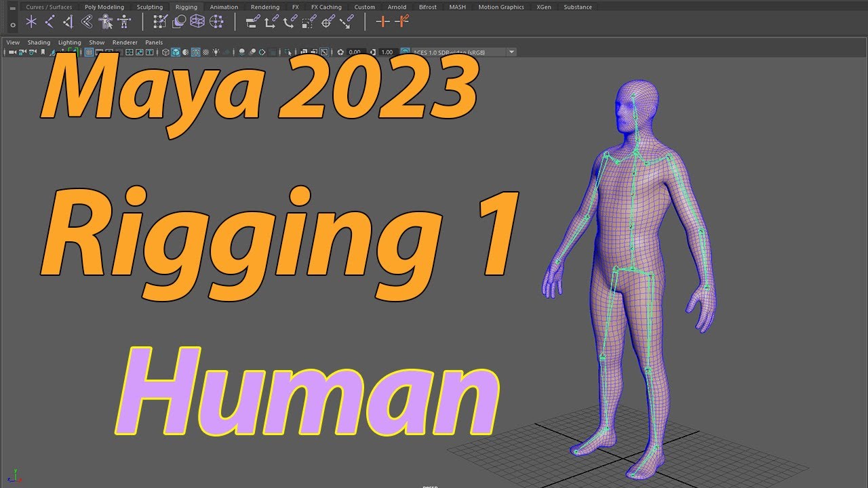
Task: Toggle Wireframe on Shaded
Action: 195,52
